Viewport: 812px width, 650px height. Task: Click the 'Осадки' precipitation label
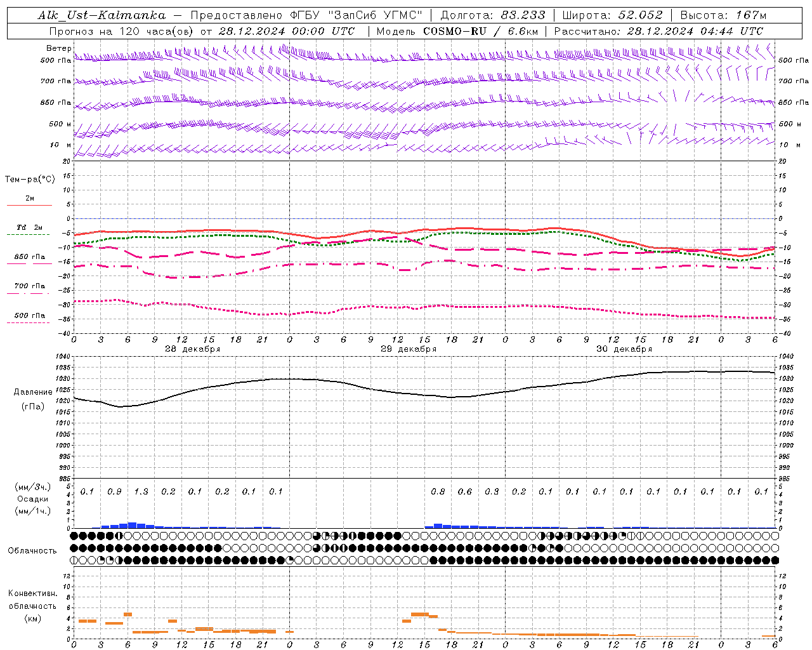click(32, 499)
